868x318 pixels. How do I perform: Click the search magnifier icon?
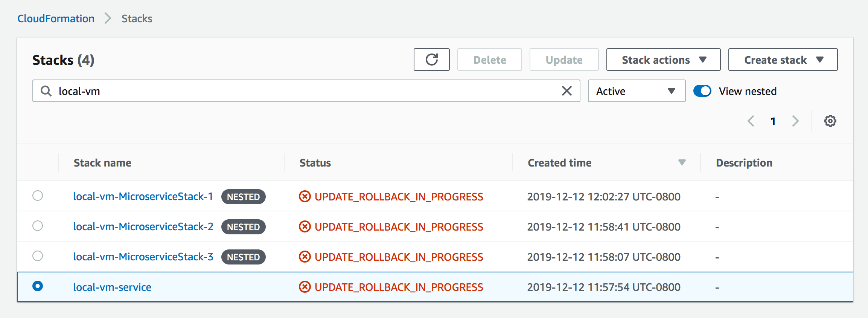point(46,91)
